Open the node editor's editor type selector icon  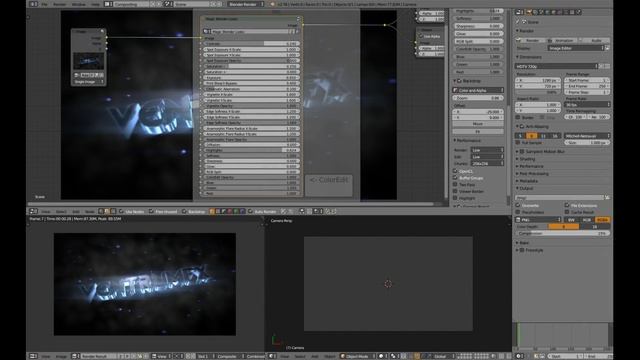point(33,211)
